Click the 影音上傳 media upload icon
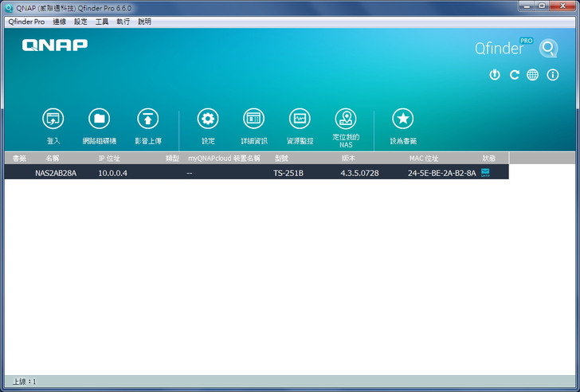 pyautogui.click(x=147, y=120)
